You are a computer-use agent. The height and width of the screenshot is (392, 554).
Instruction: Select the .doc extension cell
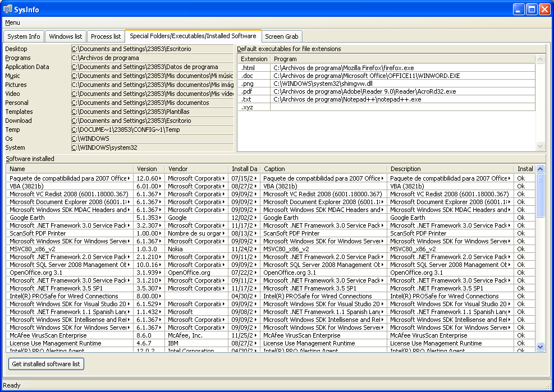(254, 76)
